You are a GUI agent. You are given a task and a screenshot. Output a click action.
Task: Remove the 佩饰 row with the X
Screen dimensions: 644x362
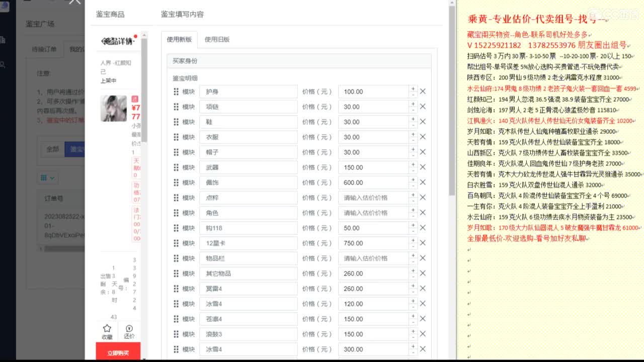(x=423, y=183)
